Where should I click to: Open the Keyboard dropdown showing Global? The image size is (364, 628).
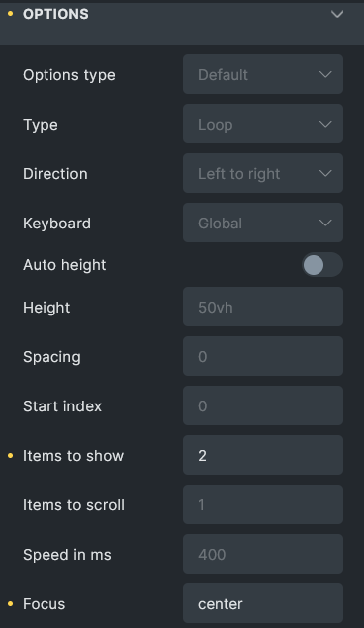click(263, 223)
